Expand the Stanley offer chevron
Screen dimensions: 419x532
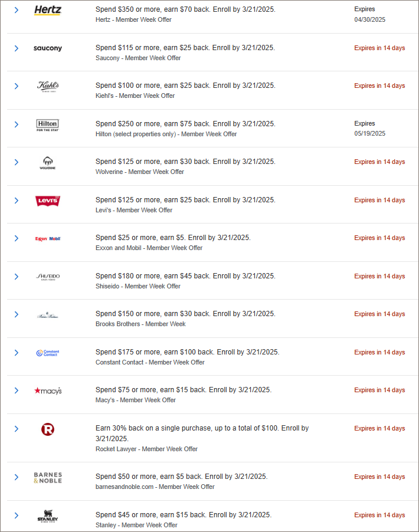[x=17, y=515]
